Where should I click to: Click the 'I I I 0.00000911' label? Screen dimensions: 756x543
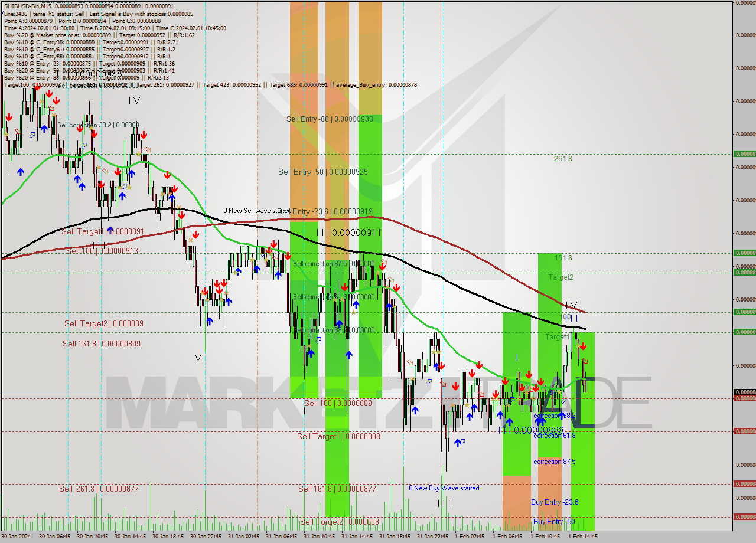pos(348,233)
